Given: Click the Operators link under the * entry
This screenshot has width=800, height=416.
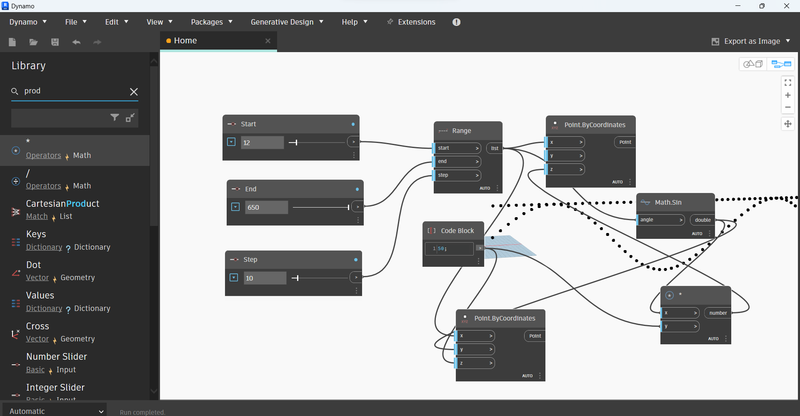Looking at the screenshot, I should click(x=43, y=156).
